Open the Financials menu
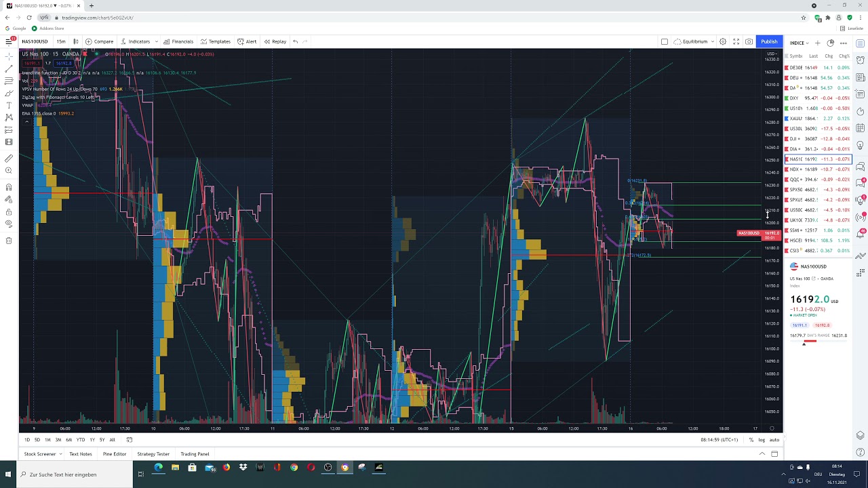 coord(178,41)
